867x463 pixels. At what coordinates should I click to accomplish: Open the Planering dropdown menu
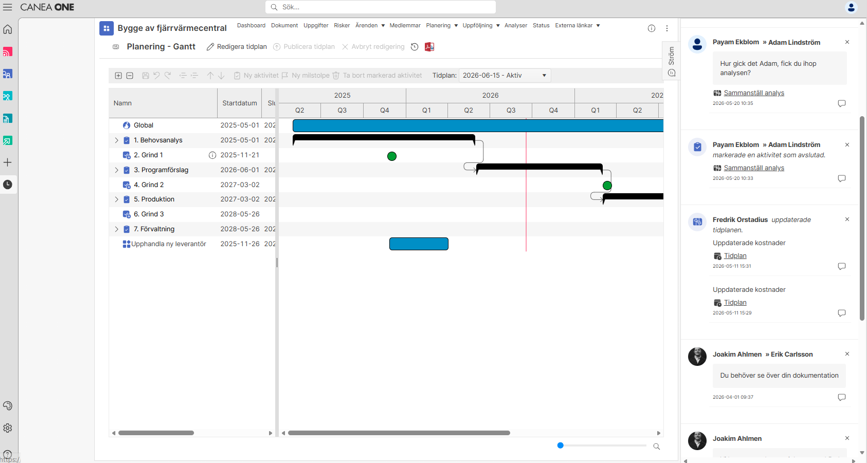[x=442, y=25]
